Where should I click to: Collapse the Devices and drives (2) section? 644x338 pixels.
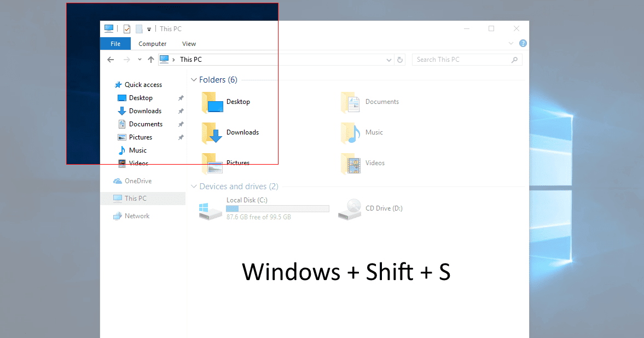point(194,186)
